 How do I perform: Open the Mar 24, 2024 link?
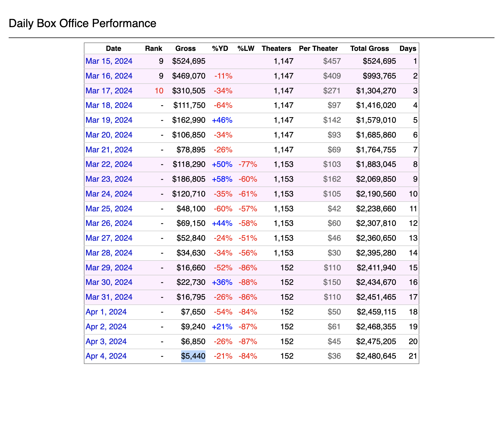[109, 194]
